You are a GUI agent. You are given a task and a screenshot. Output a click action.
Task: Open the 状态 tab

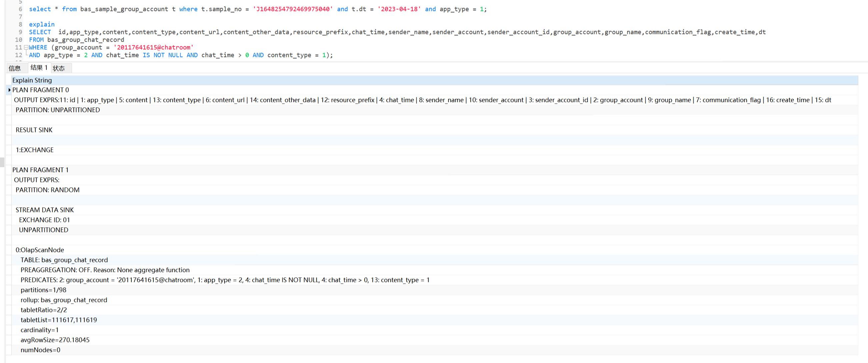tap(59, 68)
